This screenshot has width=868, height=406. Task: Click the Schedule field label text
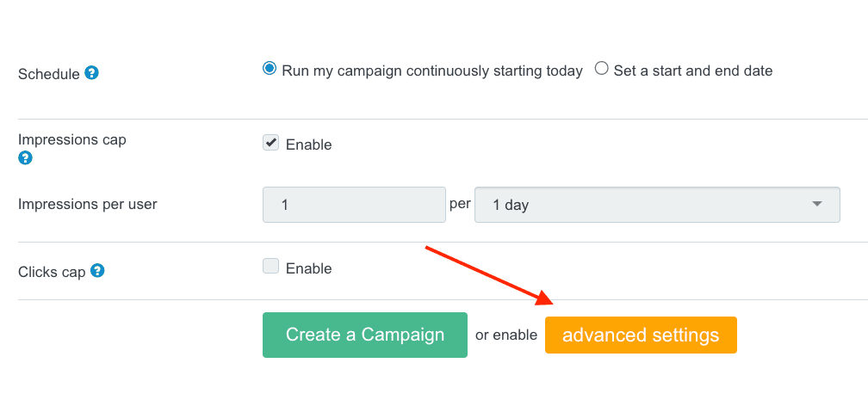(48, 74)
